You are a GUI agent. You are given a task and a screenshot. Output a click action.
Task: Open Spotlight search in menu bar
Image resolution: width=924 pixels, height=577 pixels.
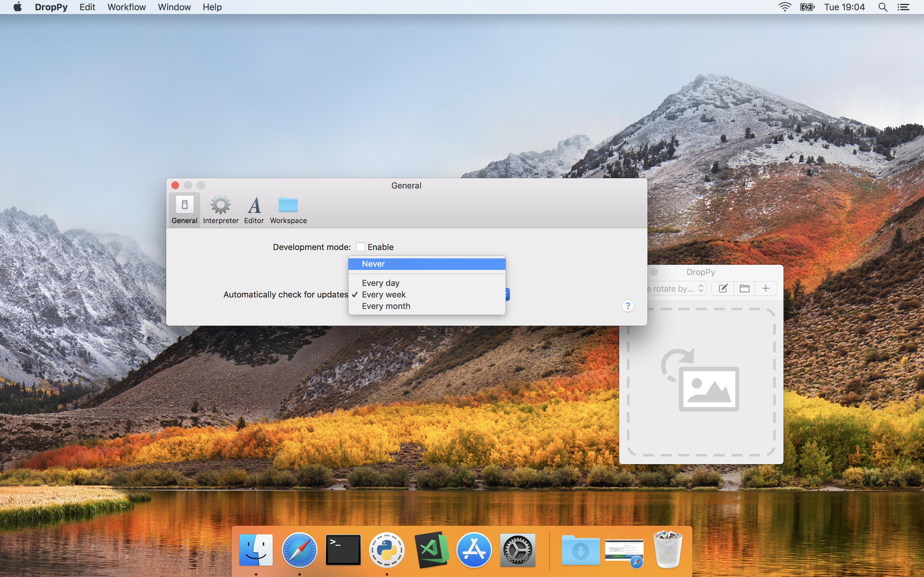[882, 7]
